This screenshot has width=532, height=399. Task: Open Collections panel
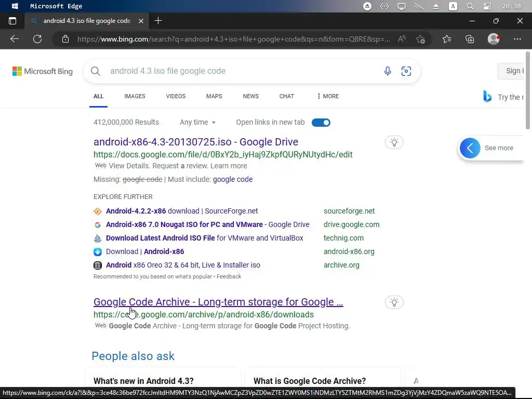coord(470,39)
